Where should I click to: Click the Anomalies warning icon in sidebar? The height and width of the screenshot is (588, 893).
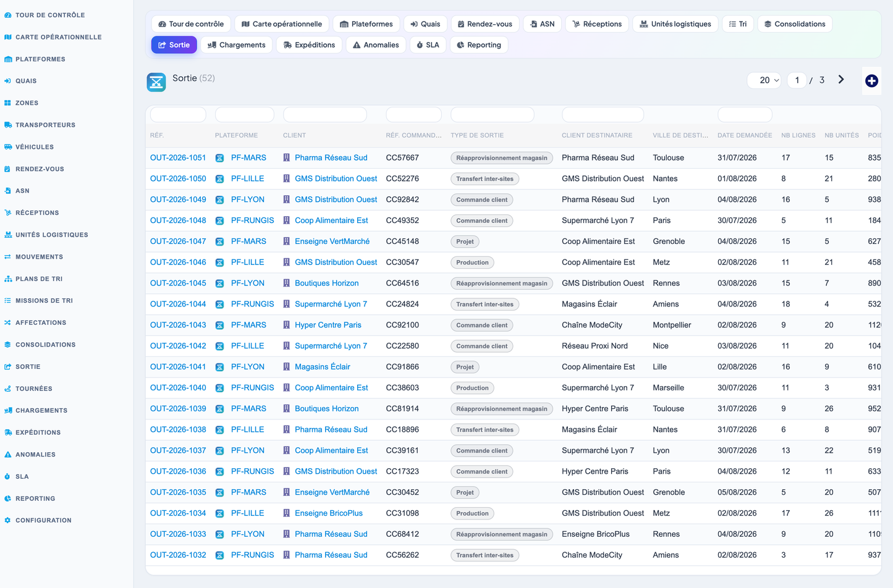(x=8, y=455)
